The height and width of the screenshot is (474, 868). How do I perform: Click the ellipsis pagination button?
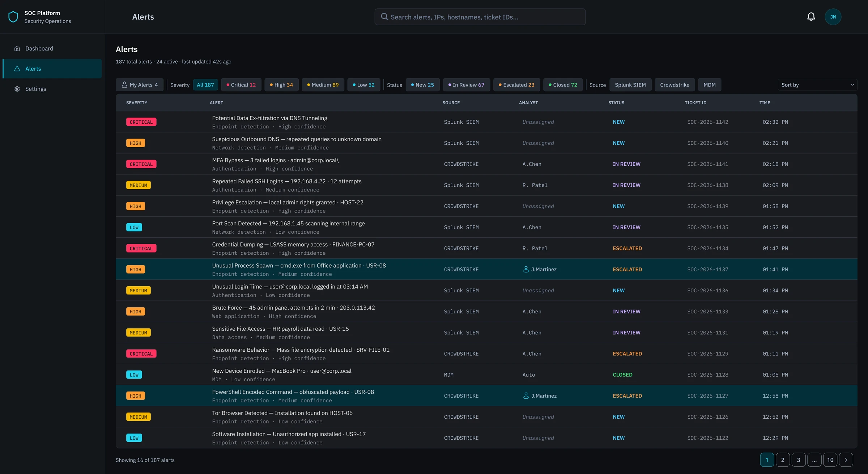tap(814, 460)
